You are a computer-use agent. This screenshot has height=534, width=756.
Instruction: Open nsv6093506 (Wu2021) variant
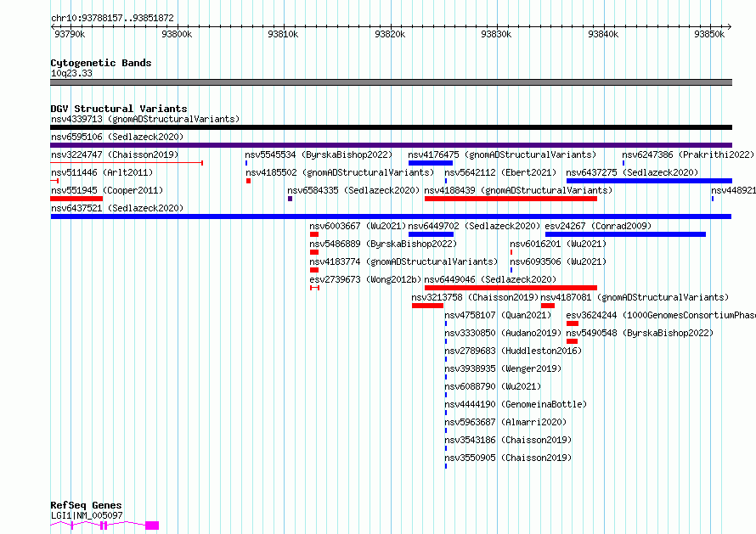pos(558,261)
